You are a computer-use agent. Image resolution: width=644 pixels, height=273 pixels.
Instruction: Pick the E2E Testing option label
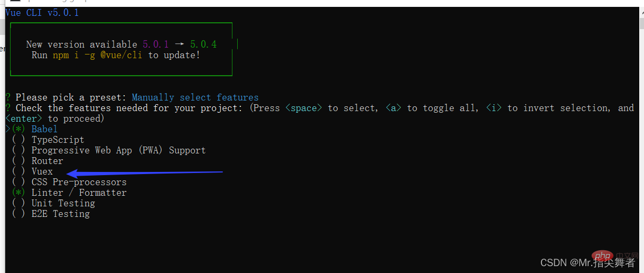click(x=60, y=214)
